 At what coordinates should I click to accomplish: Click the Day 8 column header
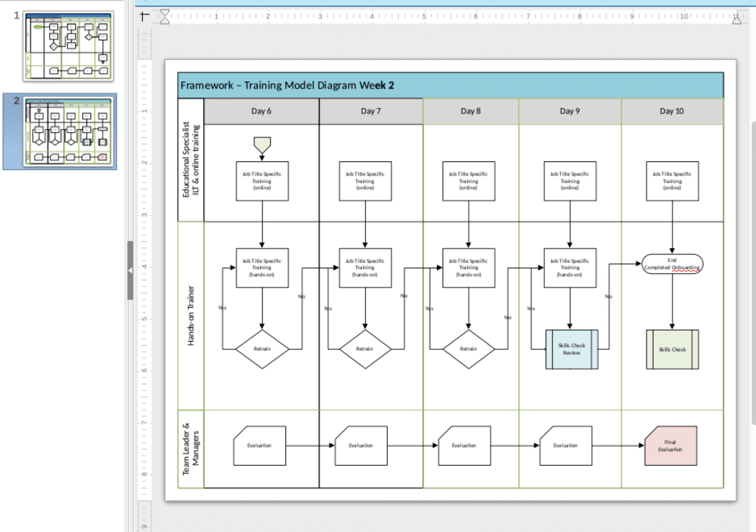click(x=469, y=111)
